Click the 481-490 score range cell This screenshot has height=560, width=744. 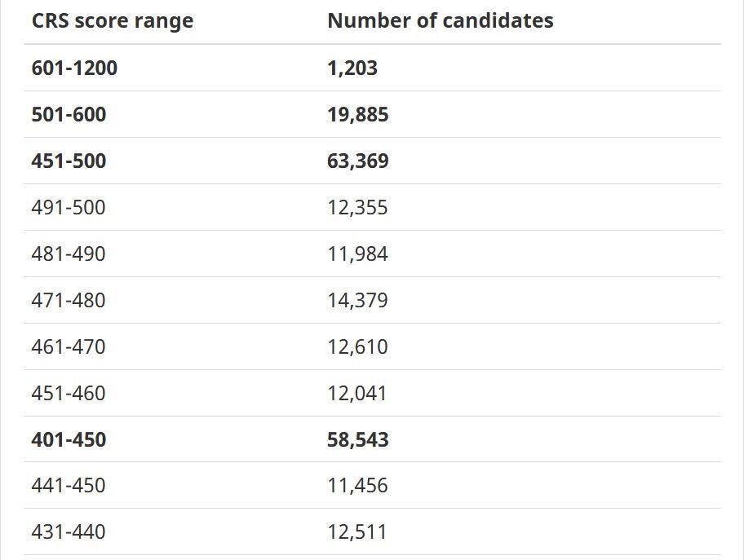click(x=69, y=254)
